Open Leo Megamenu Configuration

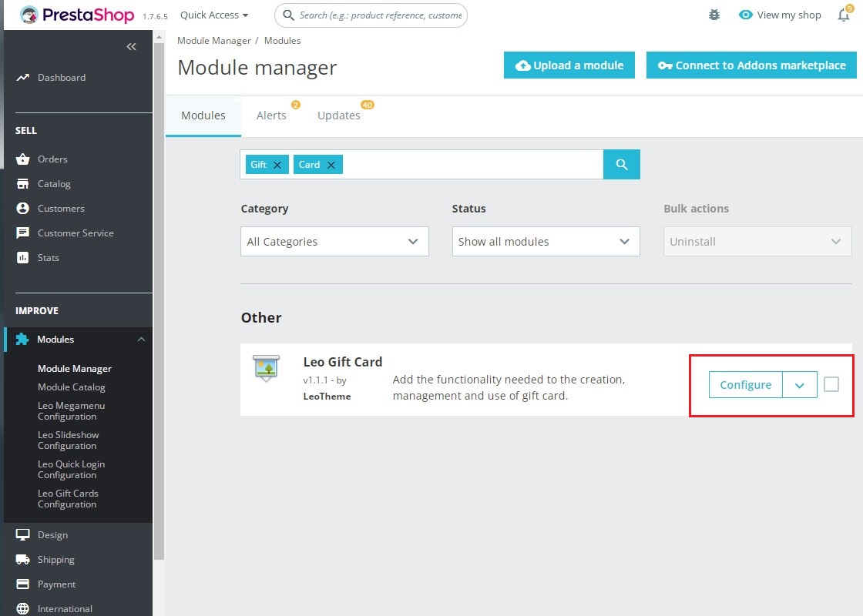pos(72,411)
